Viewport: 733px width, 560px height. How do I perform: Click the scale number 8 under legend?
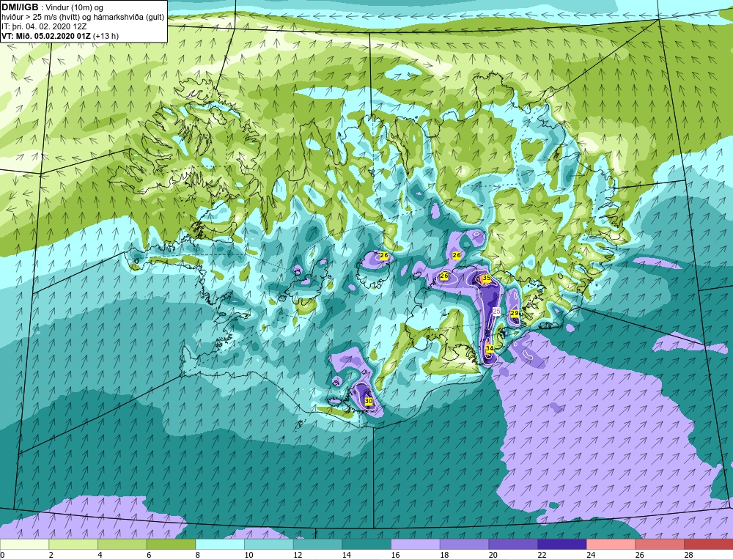pyautogui.click(x=198, y=555)
